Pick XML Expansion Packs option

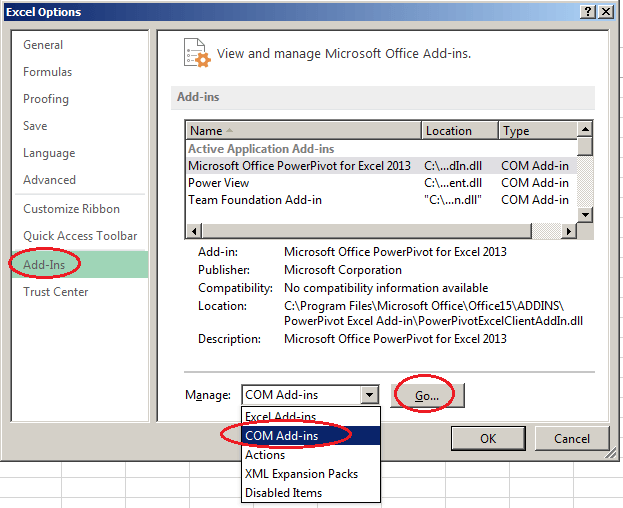click(301, 473)
